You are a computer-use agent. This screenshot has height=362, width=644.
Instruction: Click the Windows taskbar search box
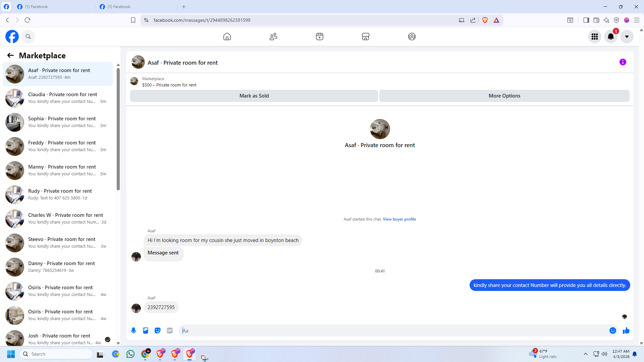56,354
